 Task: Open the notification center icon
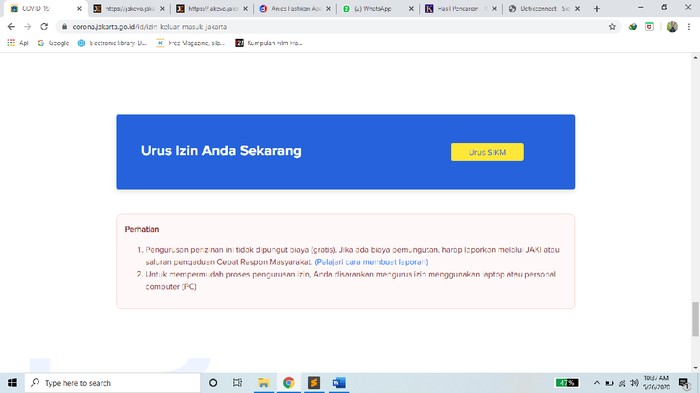683,383
